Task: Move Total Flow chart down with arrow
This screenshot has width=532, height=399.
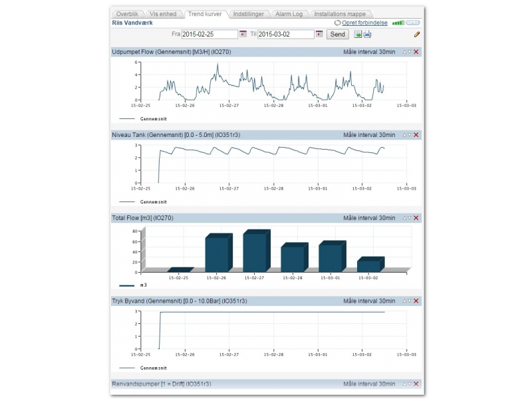Action: [x=410, y=218]
